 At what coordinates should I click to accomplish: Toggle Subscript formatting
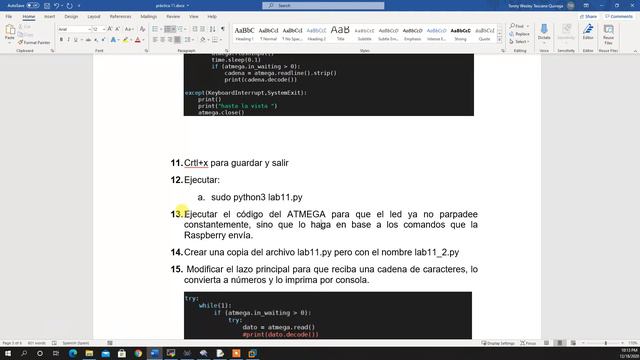[96, 40]
